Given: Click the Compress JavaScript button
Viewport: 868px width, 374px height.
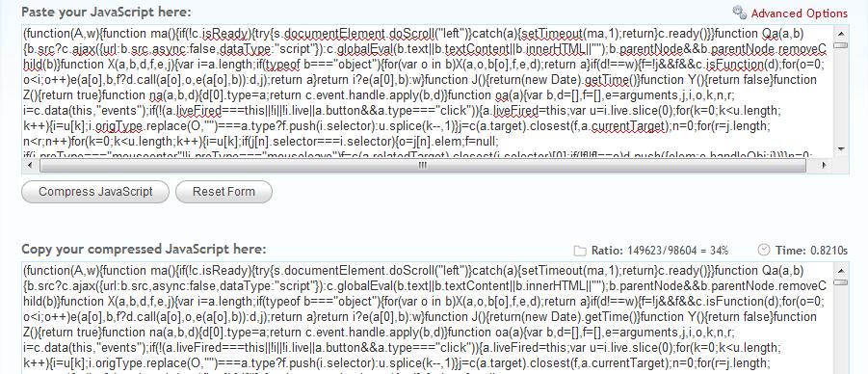Looking at the screenshot, I should (95, 192).
